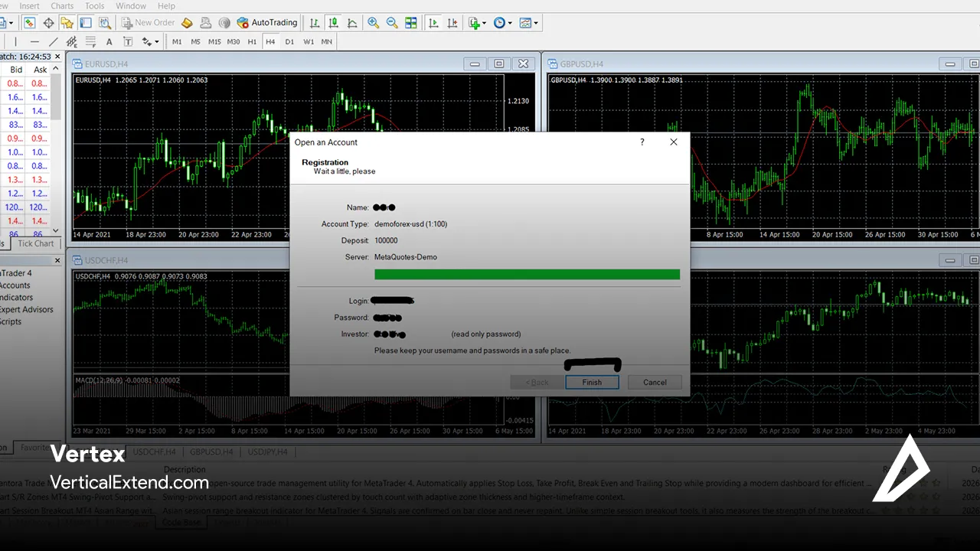Image resolution: width=980 pixels, height=551 pixels.
Task: Switch chart to bar chart mode
Action: click(x=316, y=23)
